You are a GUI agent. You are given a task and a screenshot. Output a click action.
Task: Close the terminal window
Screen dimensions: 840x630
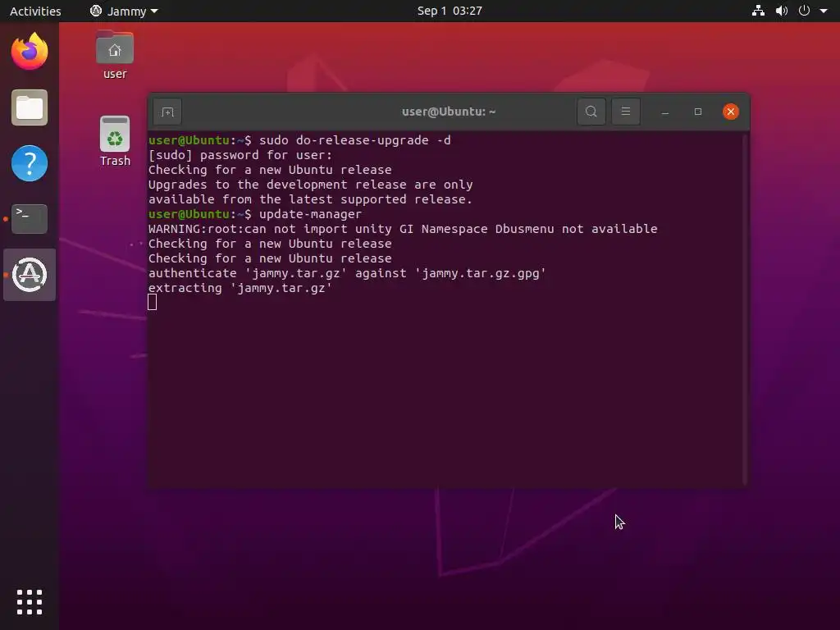tap(731, 112)
